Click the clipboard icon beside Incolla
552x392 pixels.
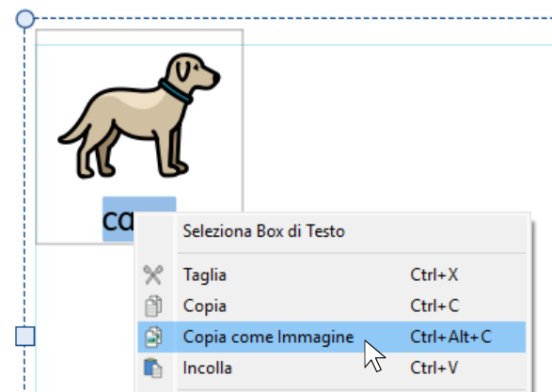coord(153,368)
